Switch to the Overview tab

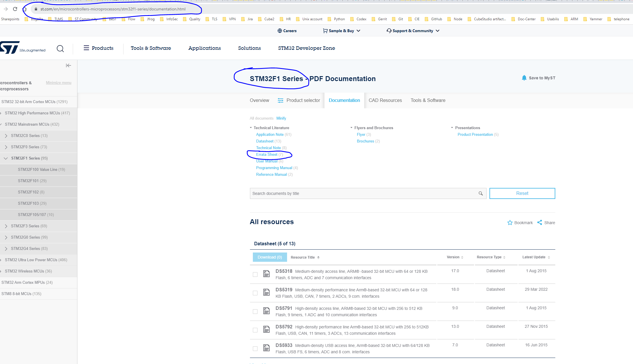pos(260,100)
